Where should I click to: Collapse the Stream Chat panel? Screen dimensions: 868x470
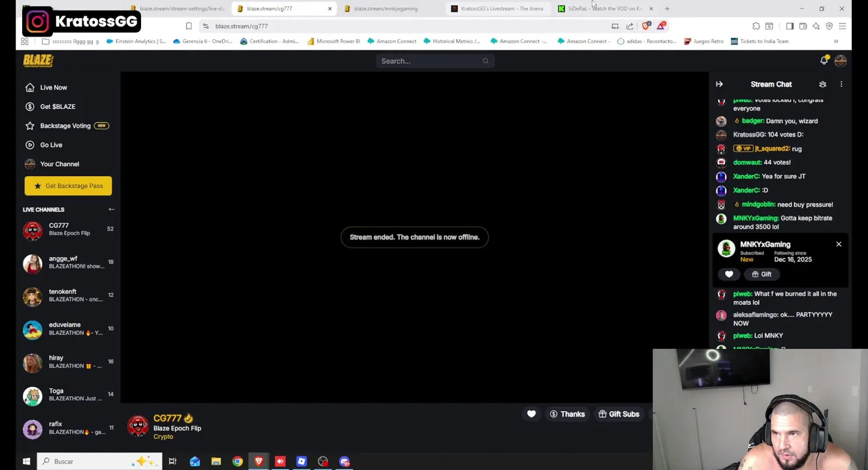(x=719, y=84)
